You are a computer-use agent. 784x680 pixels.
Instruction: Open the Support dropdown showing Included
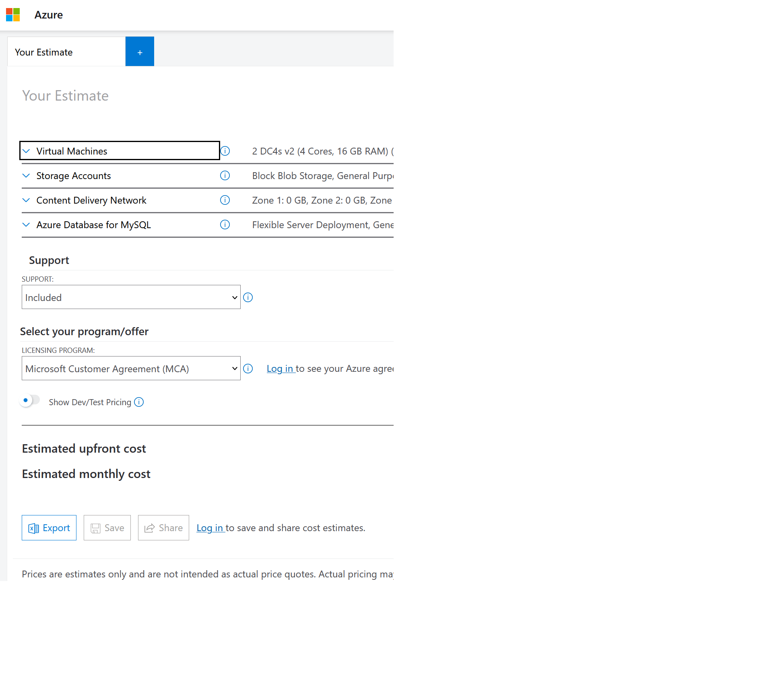(131, 297)
